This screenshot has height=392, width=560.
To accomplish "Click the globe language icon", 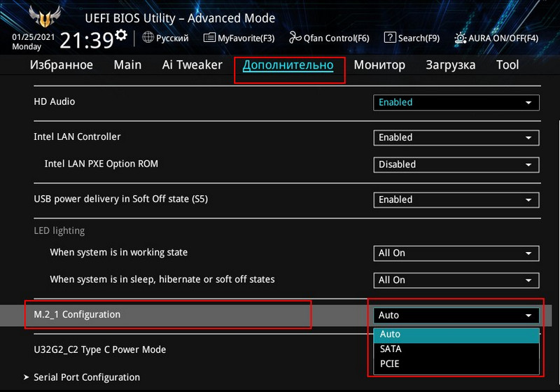I will click(x=148, y=38).
